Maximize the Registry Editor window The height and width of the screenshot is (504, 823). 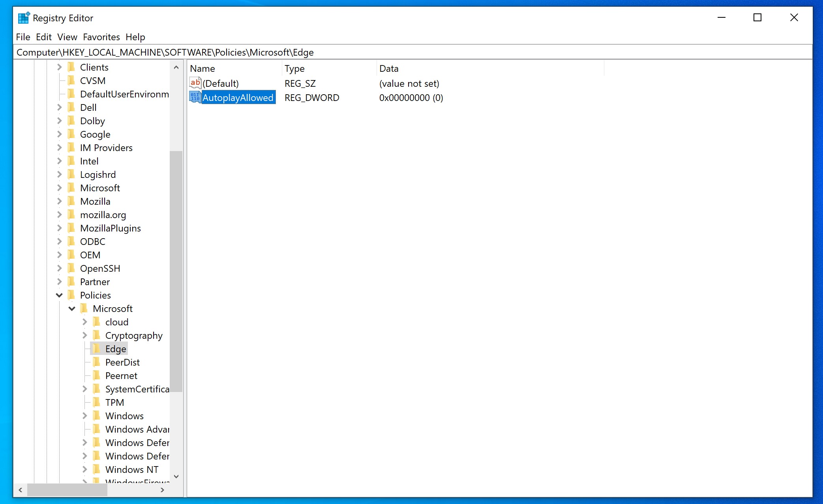tap(757, 17)
